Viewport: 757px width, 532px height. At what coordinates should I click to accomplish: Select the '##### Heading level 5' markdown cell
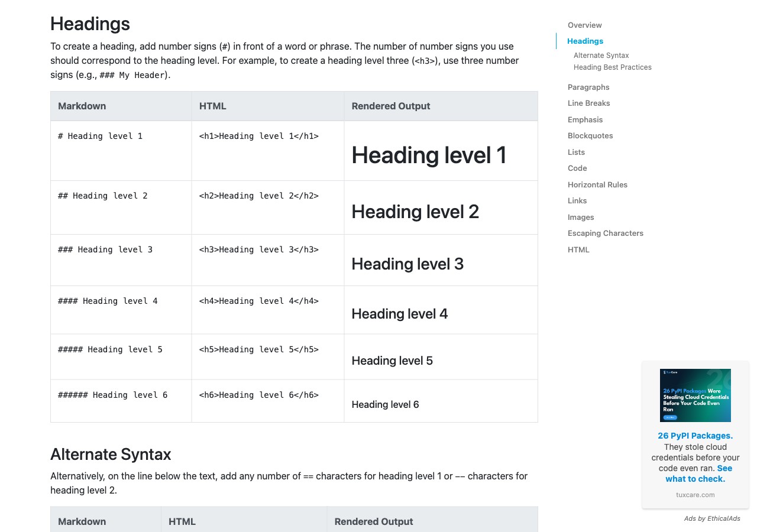coord(121,356)
